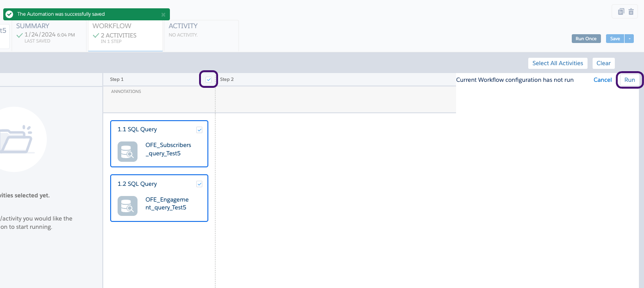This screenshot has width=644, height=288.
Task: Toggle the Step 1 header checkbox
Action: pyautogui.click(x=208, y=79)
